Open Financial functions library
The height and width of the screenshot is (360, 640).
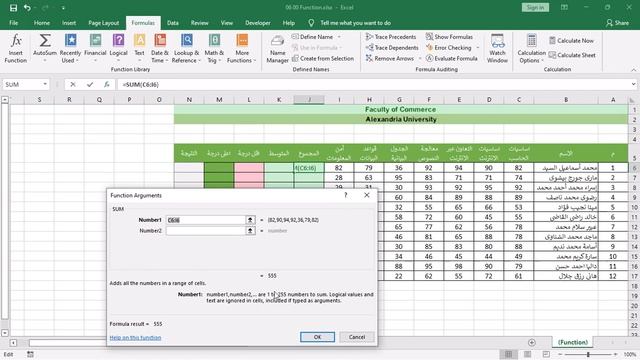(x=95, y=48)
